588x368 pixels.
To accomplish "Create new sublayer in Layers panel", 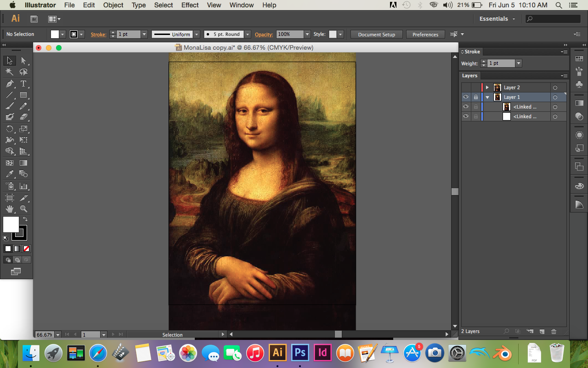I will pos(530,331).
